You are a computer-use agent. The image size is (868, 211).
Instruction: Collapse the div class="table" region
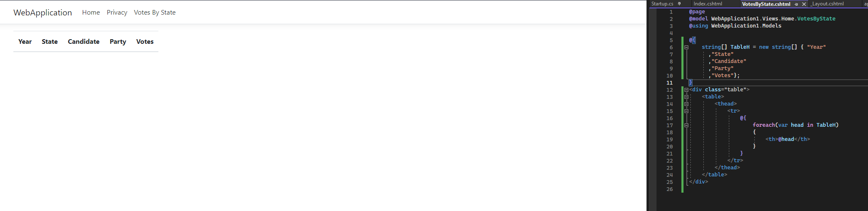coord(686,90)
